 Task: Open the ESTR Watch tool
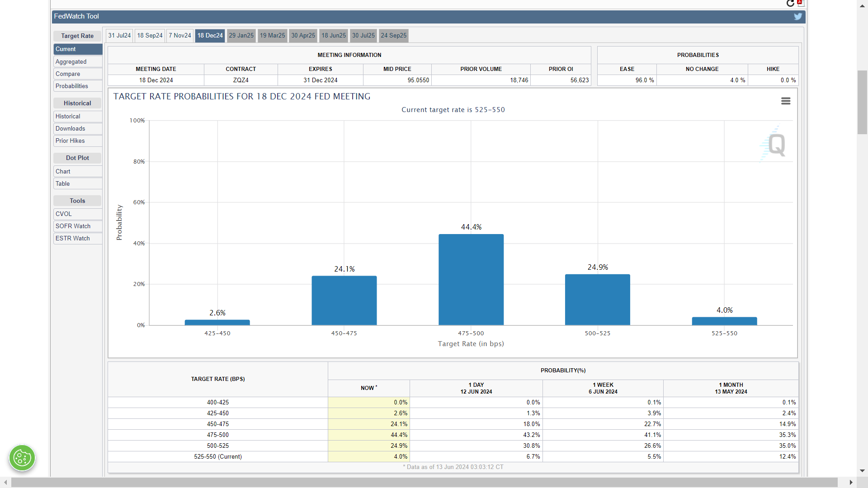pos(78,239)
